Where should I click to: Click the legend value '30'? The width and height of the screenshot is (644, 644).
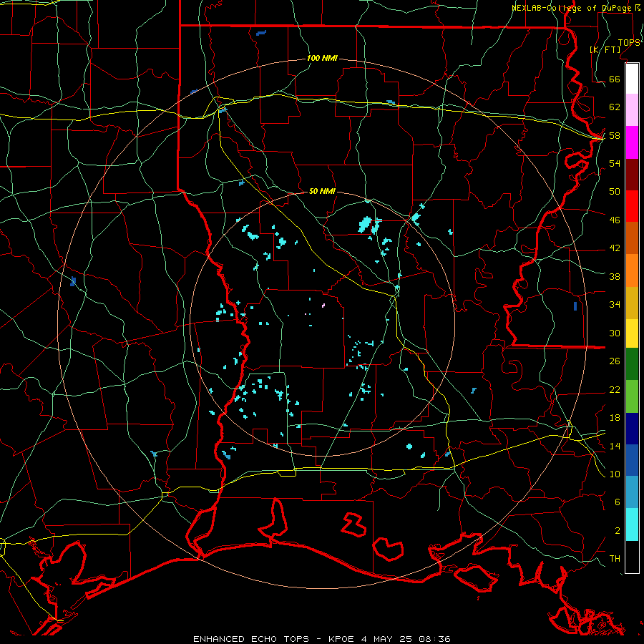(615, 333)
